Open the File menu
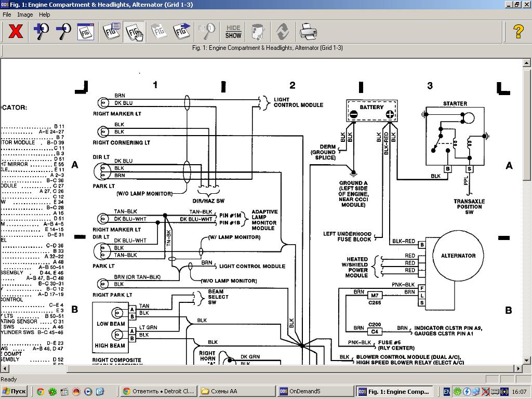This screenshot has width=532, height=399. click(x=7, y=15)
